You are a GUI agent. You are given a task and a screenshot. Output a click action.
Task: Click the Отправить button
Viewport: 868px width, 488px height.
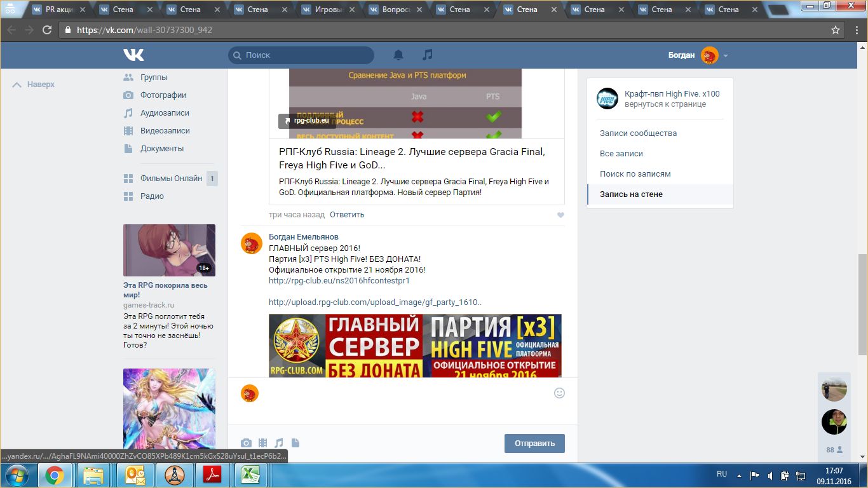point(534,444)
